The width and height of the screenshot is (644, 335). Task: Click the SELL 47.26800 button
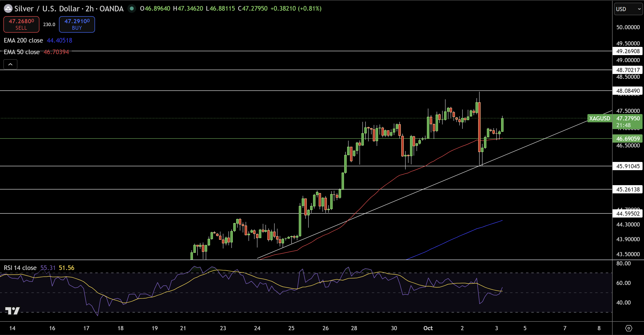pos(21,24)
